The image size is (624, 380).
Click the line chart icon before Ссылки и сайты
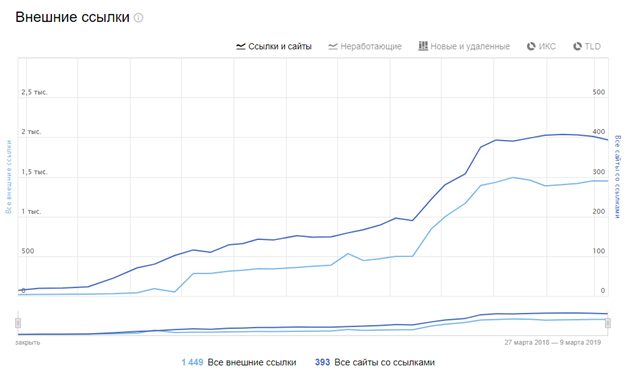click(241, 47)
